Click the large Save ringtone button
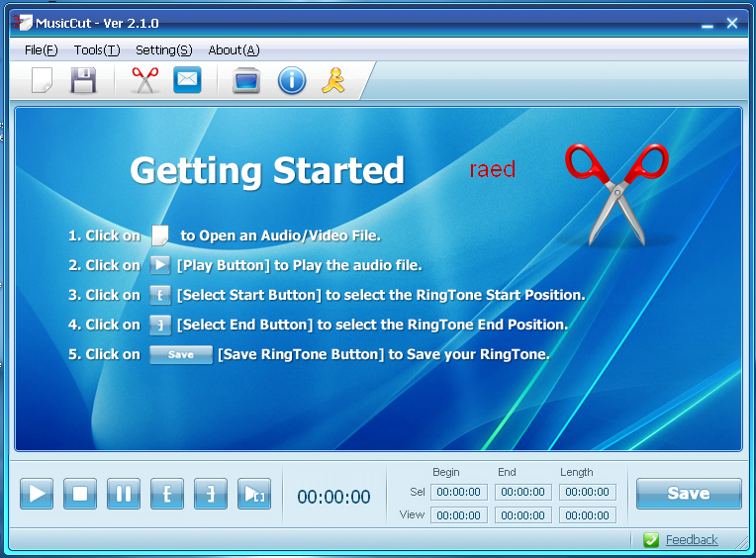 [689, 494]
